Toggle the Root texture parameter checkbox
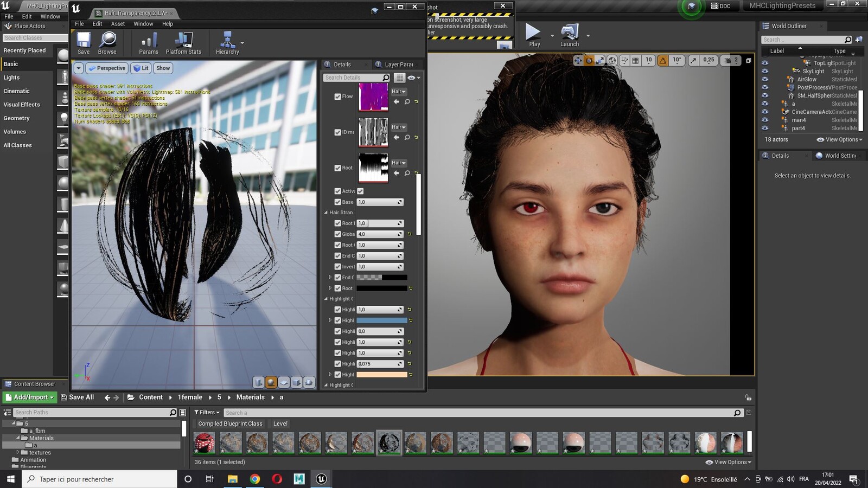868x488 pixels. tap(337, 168)
